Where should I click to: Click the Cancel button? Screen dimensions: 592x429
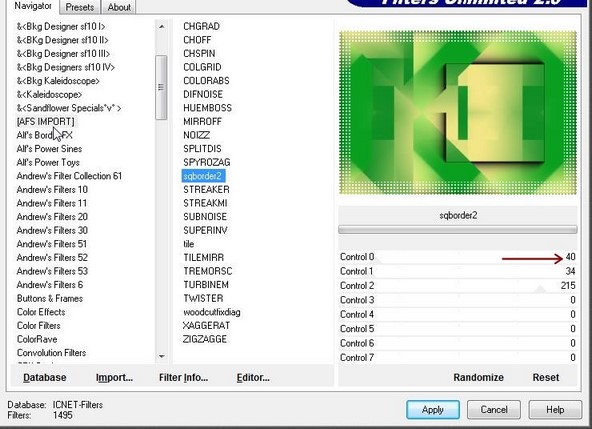[494, 410]
